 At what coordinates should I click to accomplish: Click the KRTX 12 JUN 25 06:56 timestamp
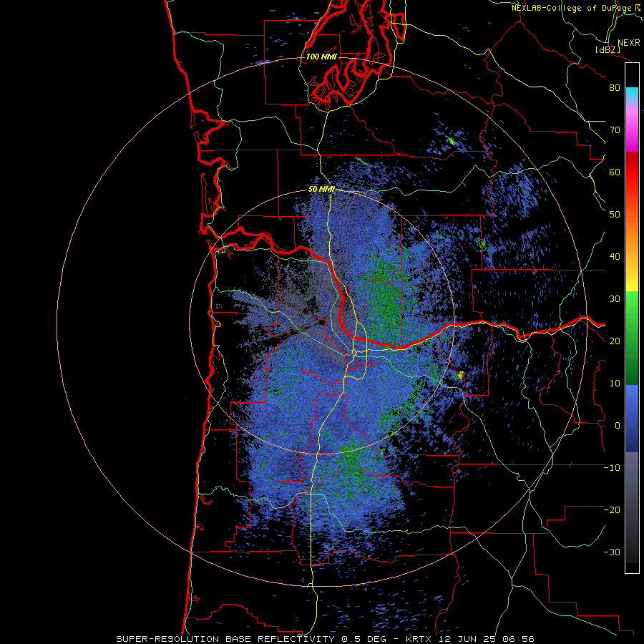pos(470,639)
